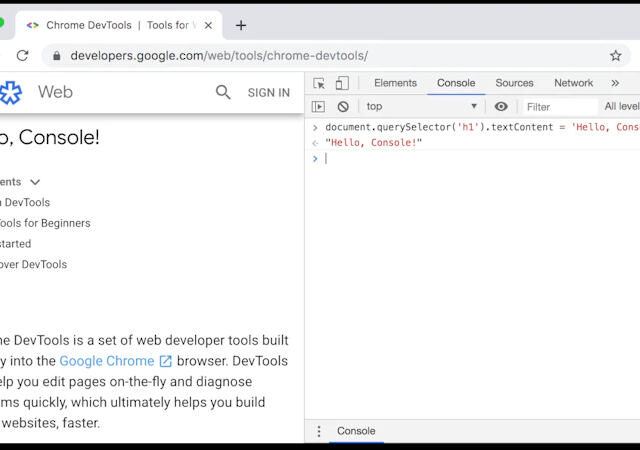Follow the Google Chrome link

107,361
